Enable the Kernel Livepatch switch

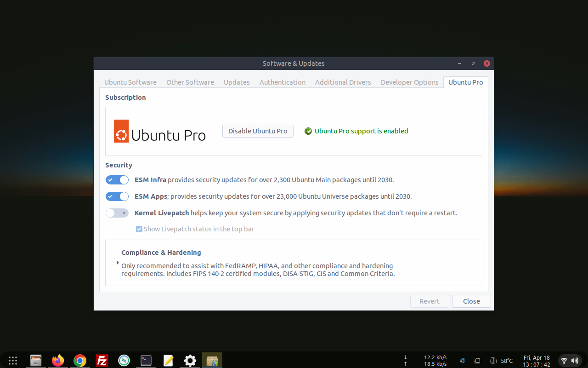(x=117, y=213)
